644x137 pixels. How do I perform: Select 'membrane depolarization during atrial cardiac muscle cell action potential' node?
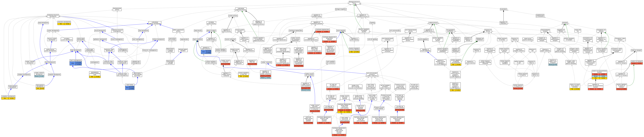(x=339, y=132)
